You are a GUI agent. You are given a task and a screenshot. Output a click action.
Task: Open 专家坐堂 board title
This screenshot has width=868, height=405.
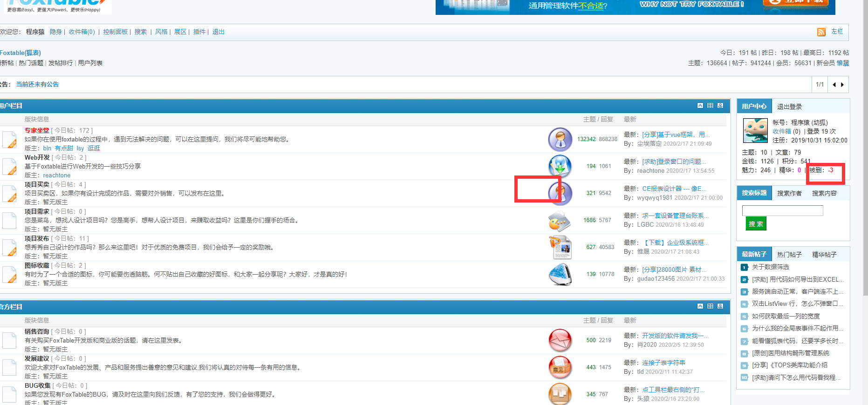point(37,130)
